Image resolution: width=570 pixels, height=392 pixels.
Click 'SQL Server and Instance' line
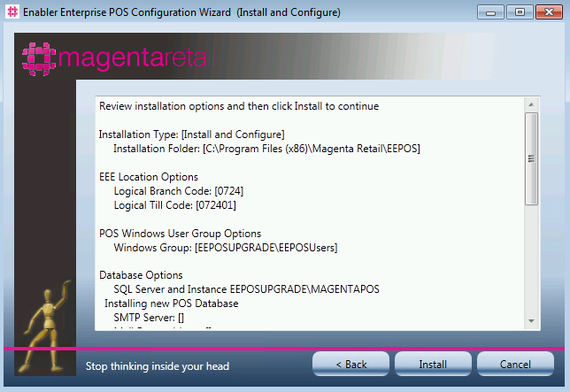[246, 289]
